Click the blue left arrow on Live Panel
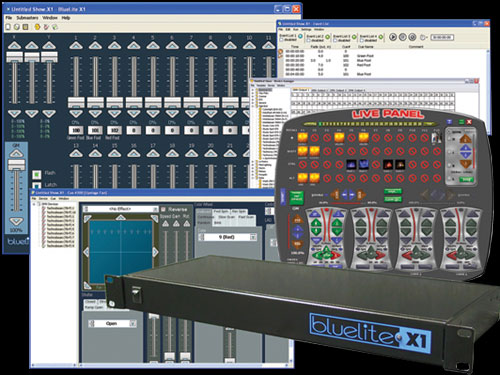The width and height of the screenshot is (500, 375). 345,194
